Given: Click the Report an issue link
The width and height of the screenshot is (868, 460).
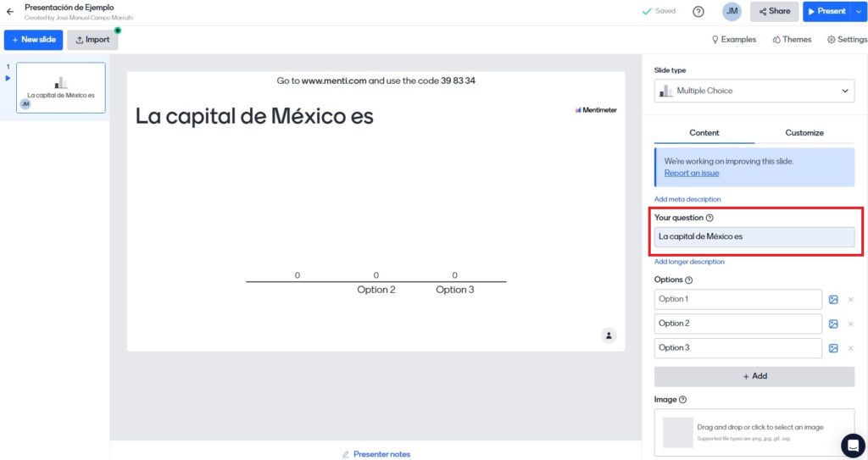Looking at the screenshot, I should coord(691,173).
